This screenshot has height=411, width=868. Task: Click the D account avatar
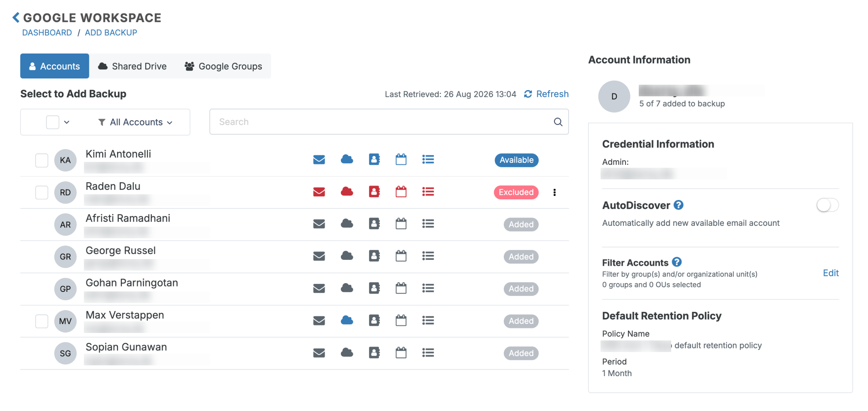[x=614, y=96]
